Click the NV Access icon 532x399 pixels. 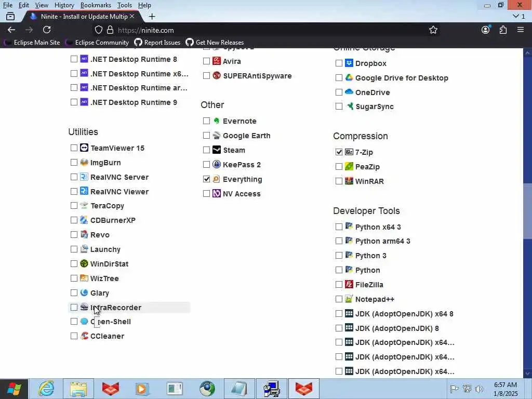coord(217,193)
